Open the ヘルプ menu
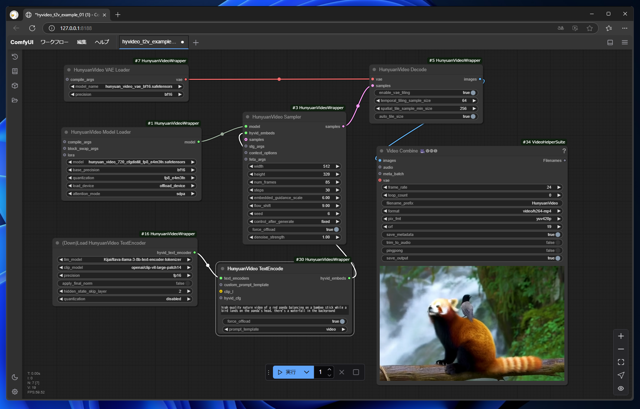The width and height of the screenshot is (640, 409). click(x=102, y=42)
